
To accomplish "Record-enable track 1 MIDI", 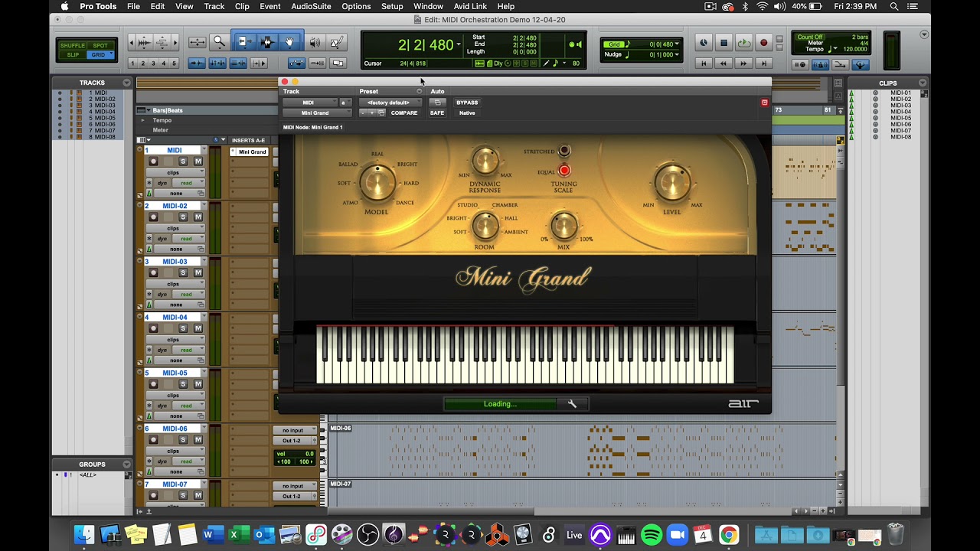I will pyautogui.click(x=153, y=161).
